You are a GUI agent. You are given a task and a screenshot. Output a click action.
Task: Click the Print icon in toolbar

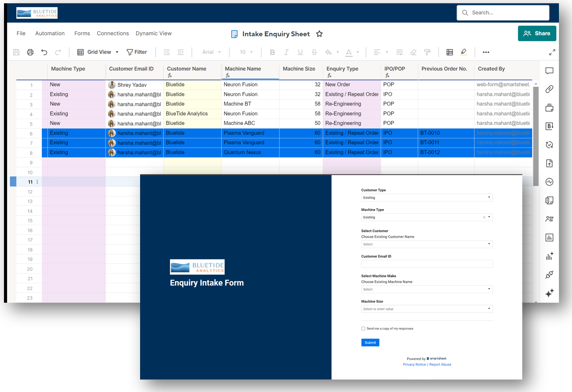[30, 52]
